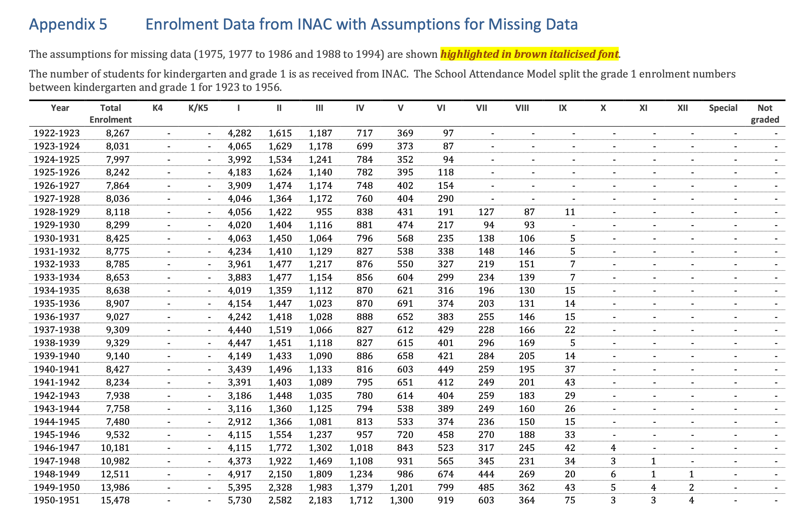The height and width of the screenshot is (532, 793).
Task: Click total enrolment value 10,181
Action: [115, 448]
